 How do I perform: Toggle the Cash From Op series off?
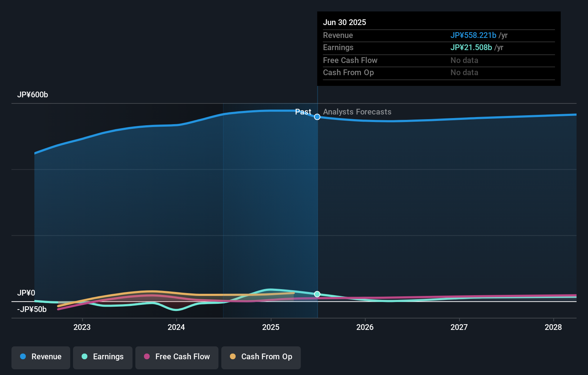[x=261, y=357]
